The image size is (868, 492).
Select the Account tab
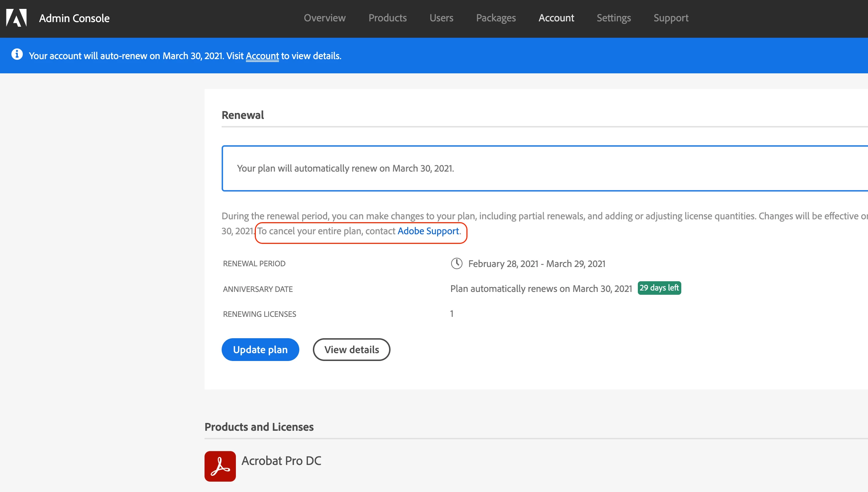(x=556, y=18)
